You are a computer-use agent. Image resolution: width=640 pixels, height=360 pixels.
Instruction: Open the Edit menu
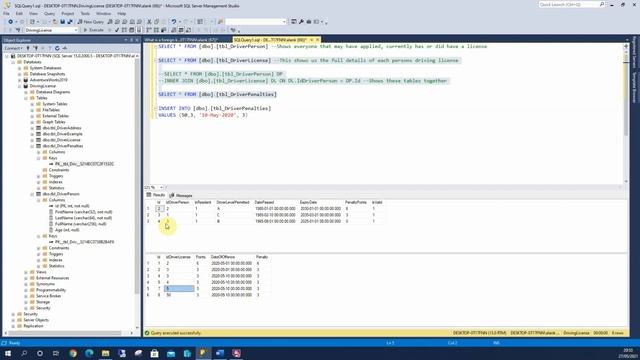(x=19, y=13)
